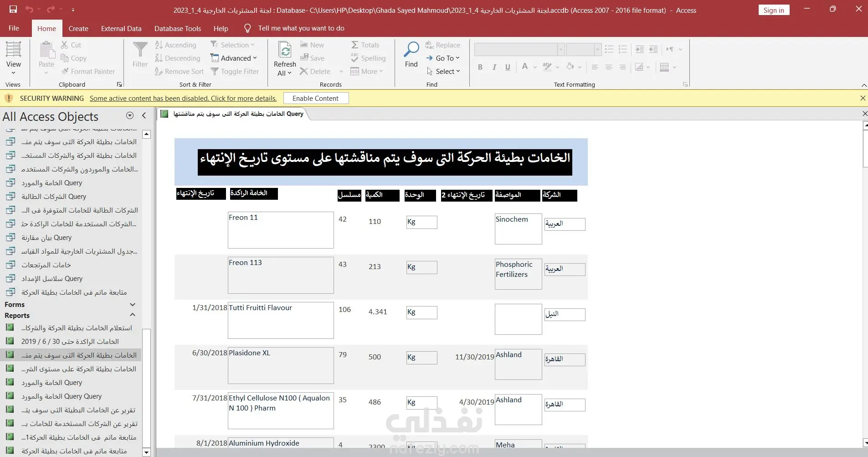
Task: Open the View button in ribbon
Action: pos(13,58)
